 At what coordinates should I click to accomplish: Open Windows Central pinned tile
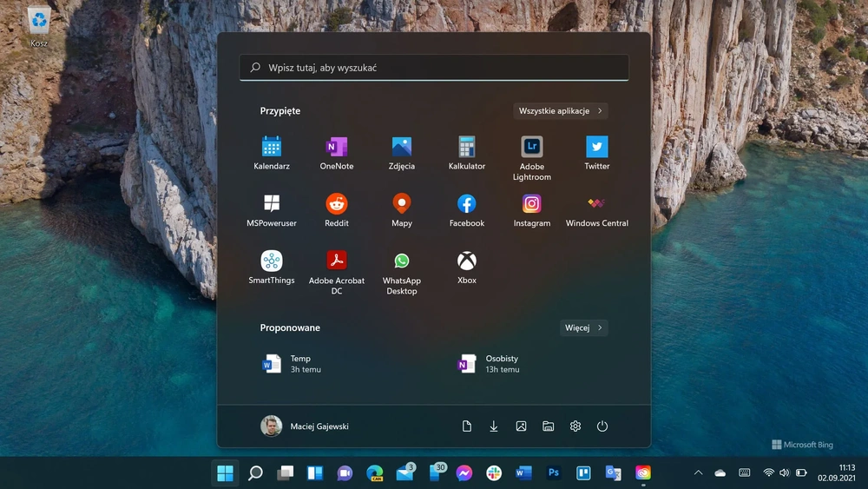[x=597, y=210]
